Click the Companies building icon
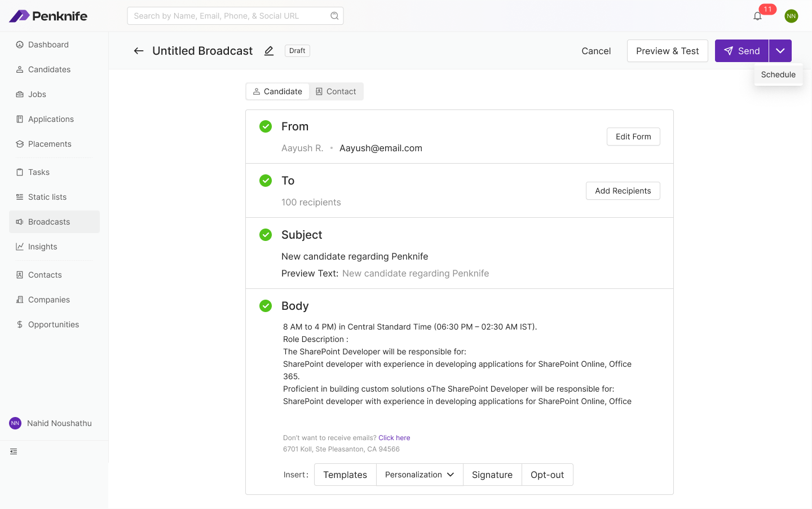The image size is (812, 509). pos(20,300)
